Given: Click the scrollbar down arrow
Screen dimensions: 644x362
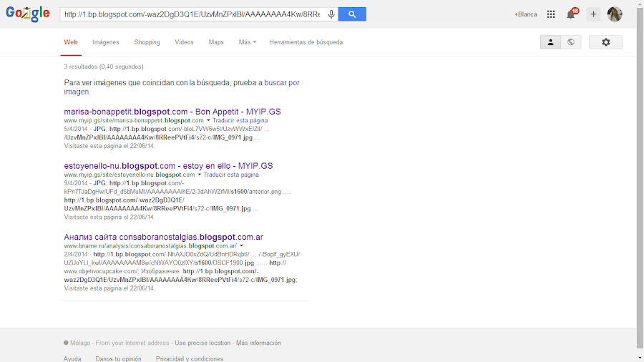Looking at the screenshot, I should [x=640, y=358].
